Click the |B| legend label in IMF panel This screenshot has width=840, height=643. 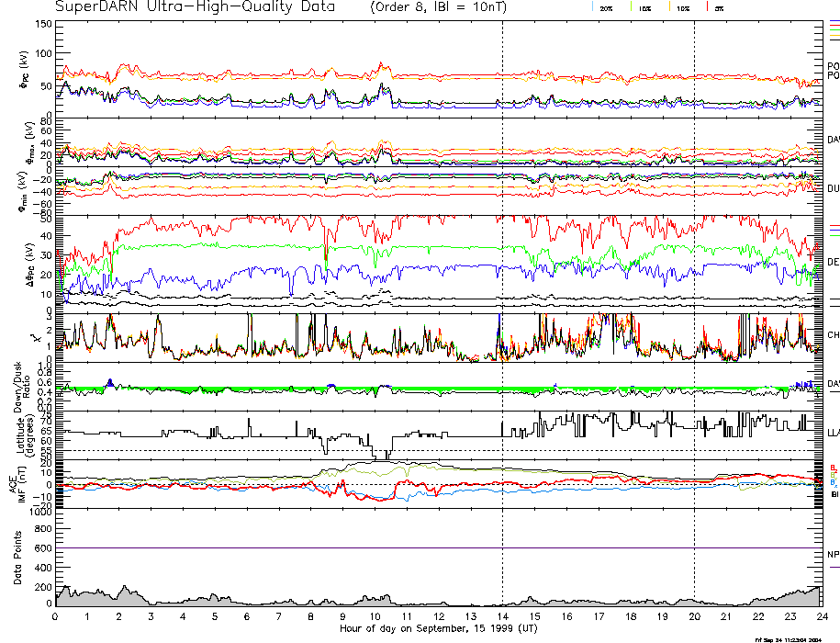(x=833, y=495)
